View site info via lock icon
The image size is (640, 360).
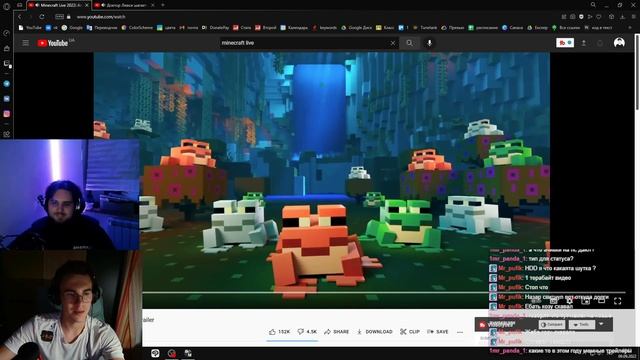69,17
